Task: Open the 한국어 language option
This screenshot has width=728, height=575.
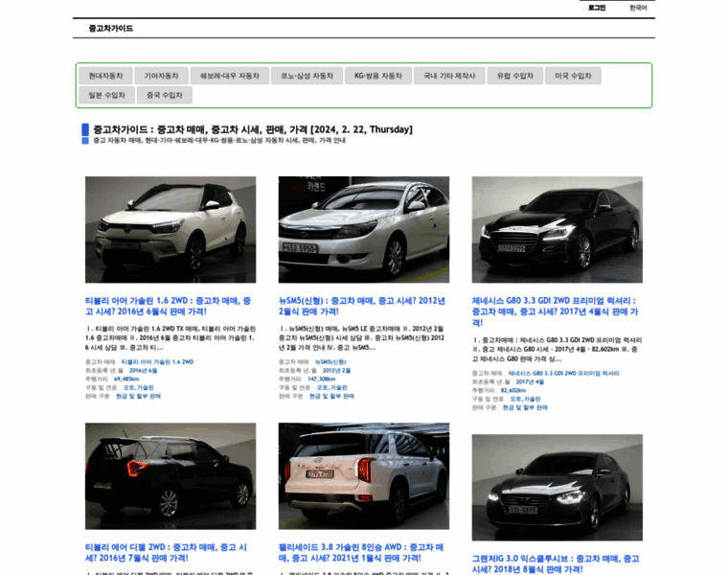Action: (x=638, y=8)
